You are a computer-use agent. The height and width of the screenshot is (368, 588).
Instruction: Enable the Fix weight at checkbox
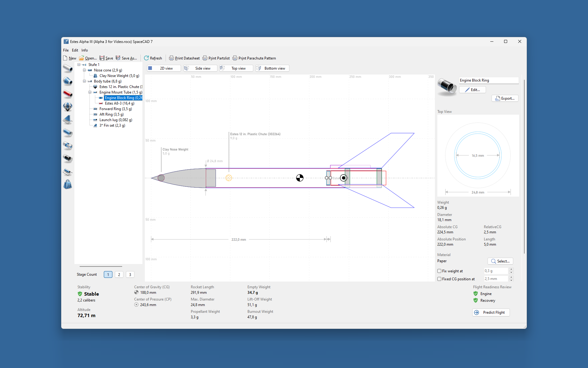coord(439,271)
